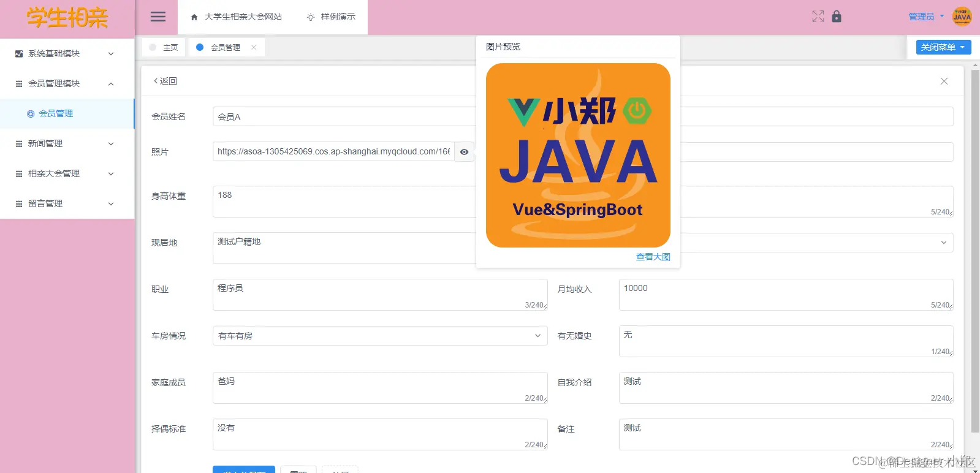Select 会员管理 in the sidebar
The image size is (980, 473).
coord(67,113)
